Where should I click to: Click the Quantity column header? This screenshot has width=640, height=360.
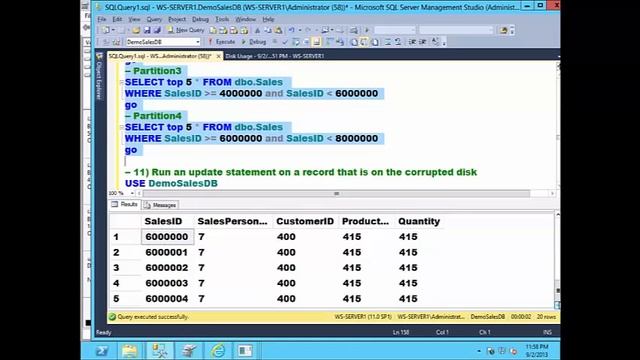coord(419,221)
